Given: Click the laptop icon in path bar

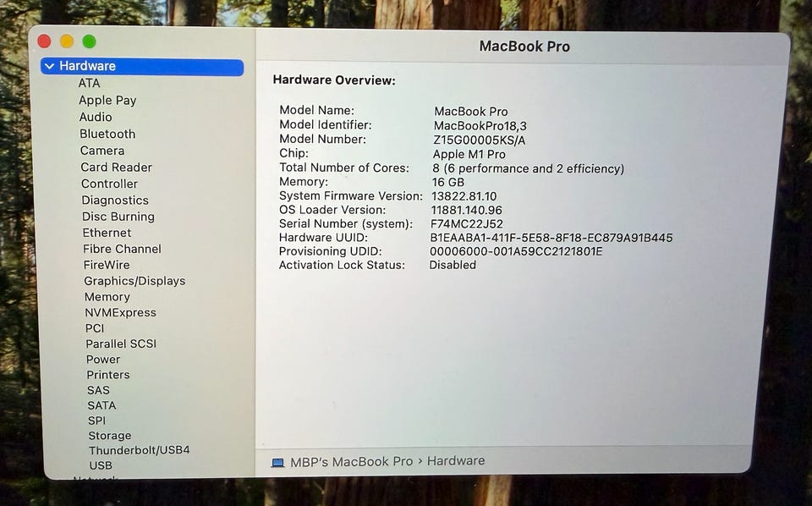Looking at the screenshot, I should (278, 463).
